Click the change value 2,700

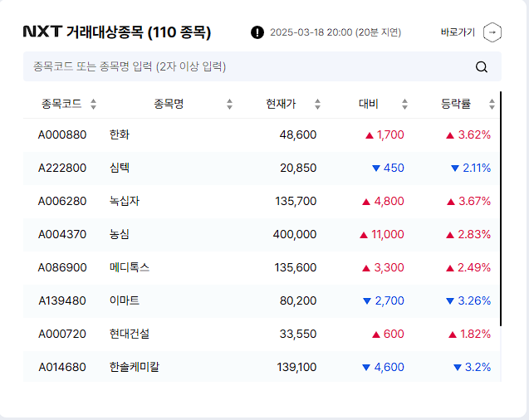click(x=389, y=300)
